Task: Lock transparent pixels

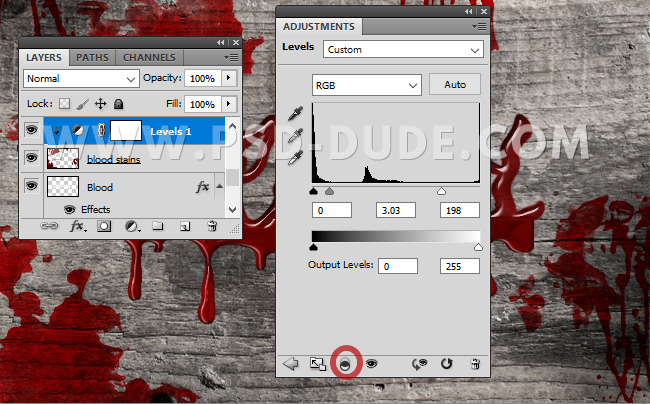Action: coord(64,104)
